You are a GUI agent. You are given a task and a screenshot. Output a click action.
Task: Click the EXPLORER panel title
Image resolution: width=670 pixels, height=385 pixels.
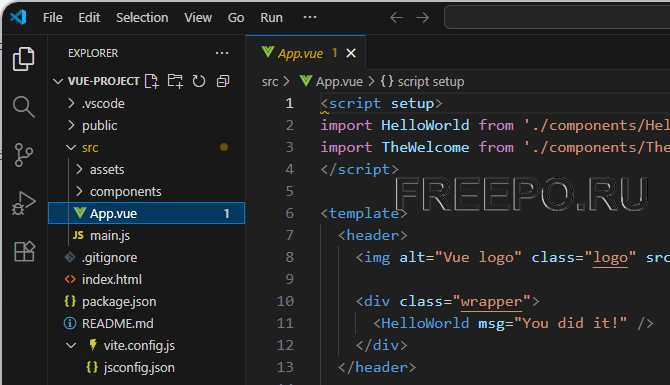93,53
